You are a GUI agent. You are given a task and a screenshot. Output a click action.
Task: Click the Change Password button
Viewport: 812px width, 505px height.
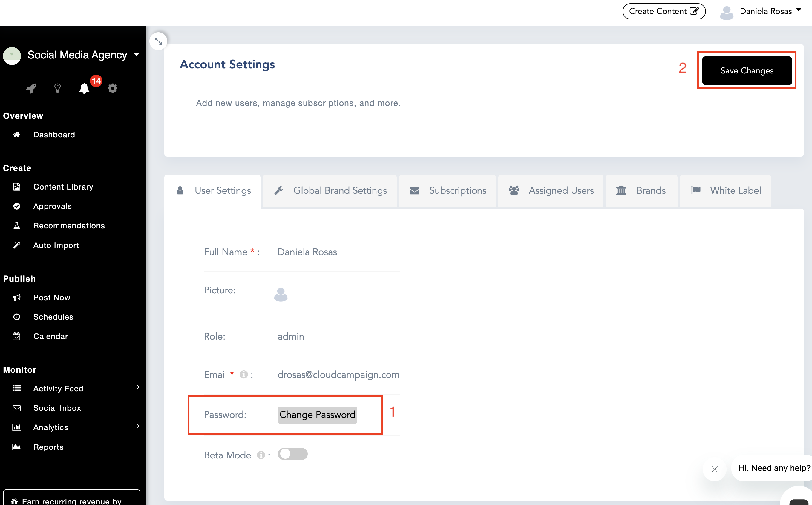point(317,415)
